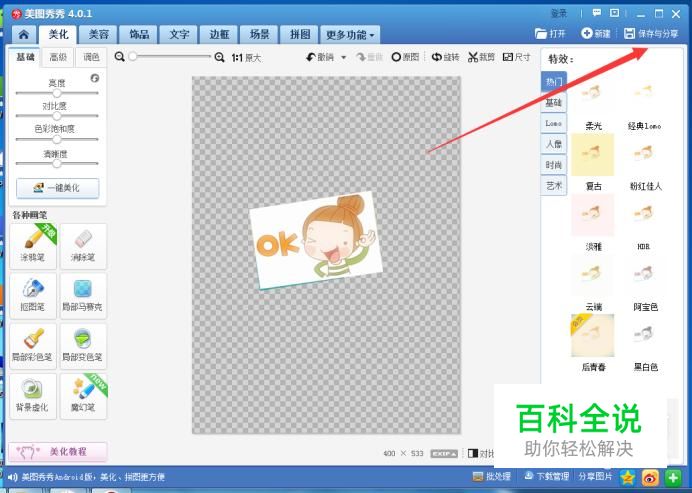Click the 色彩饱和度 slider handle

56,139
